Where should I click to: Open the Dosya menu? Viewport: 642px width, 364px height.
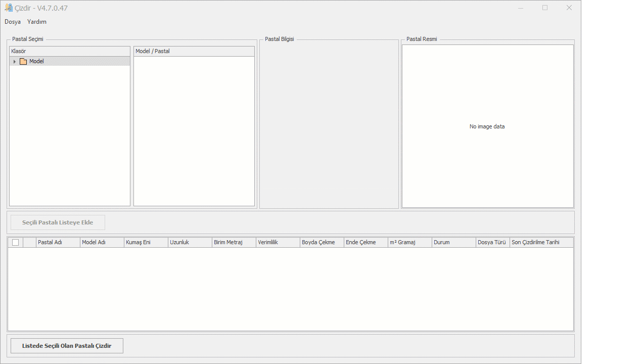click(x=13, y=22)
